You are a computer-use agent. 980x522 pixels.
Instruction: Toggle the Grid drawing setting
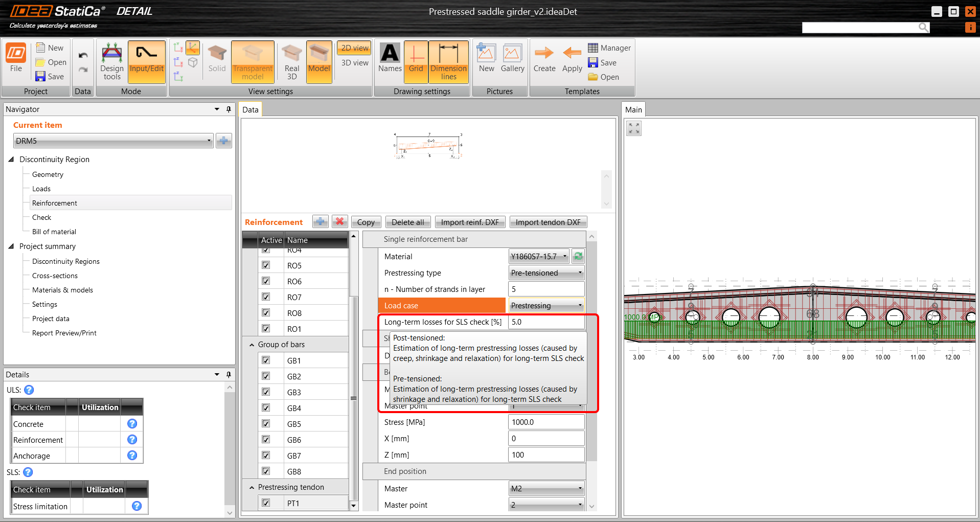[x=416, y=62]
